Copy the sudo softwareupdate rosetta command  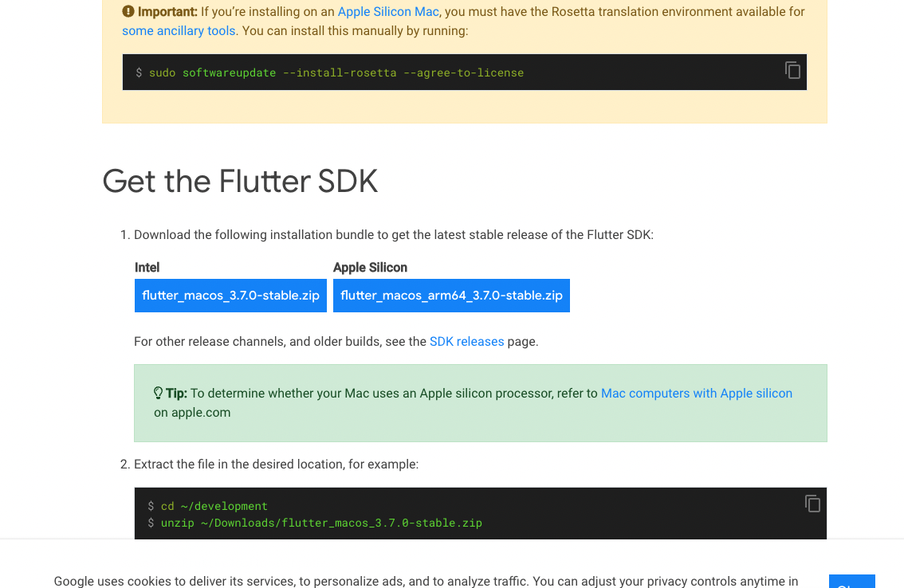click(x=792, y=70)
